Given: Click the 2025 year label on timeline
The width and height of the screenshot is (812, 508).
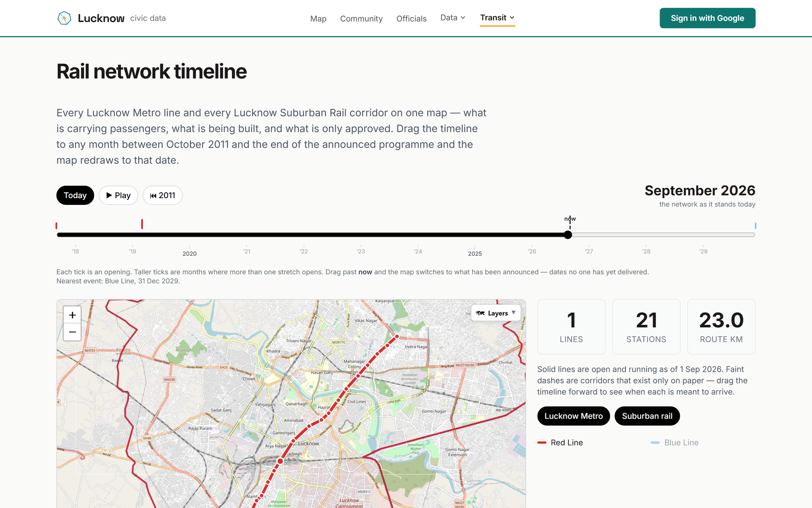Looking at the screenshot, I should coord(475,254).
